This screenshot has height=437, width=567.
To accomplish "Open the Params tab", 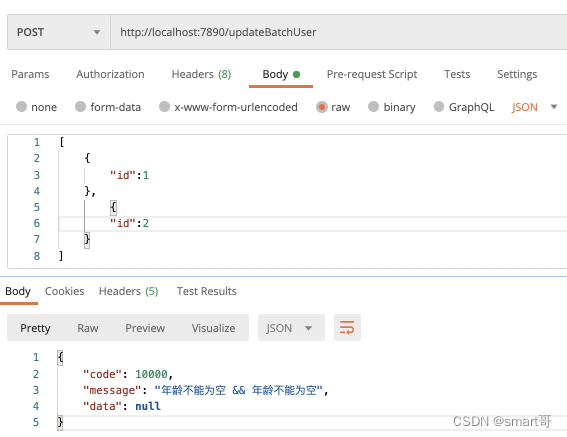I will pos(30,74).
